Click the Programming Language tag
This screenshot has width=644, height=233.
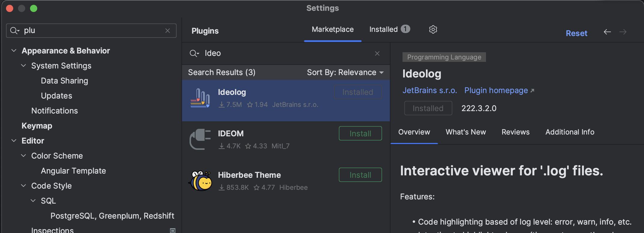pos(444,57)
